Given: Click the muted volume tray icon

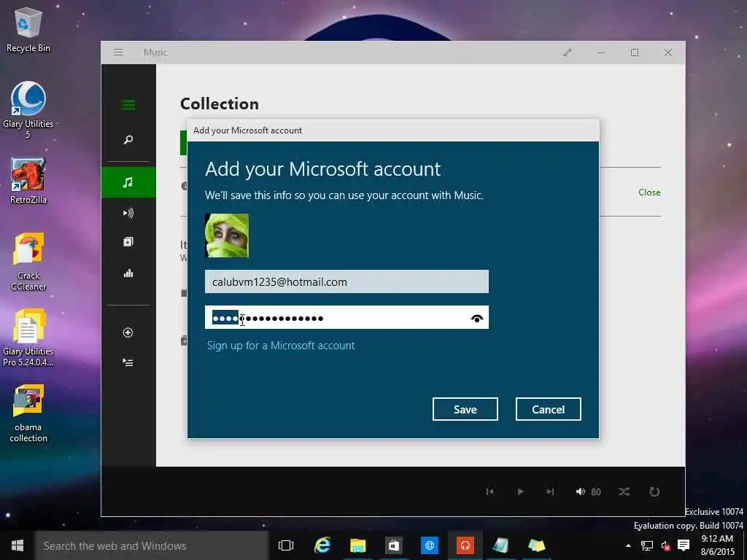Looking at the screenshot, I should (665, 545).
